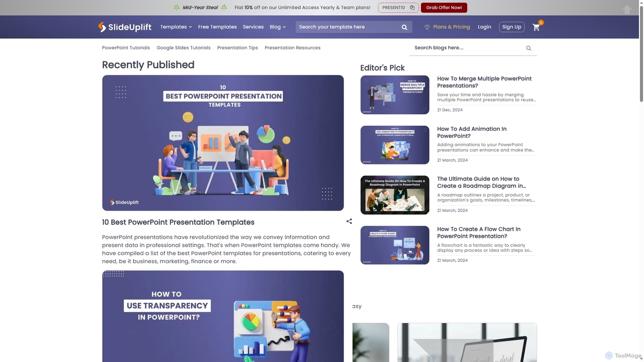
Task: Open Add Animation In PowerPoint thumbnail
Action: (395, 145)
